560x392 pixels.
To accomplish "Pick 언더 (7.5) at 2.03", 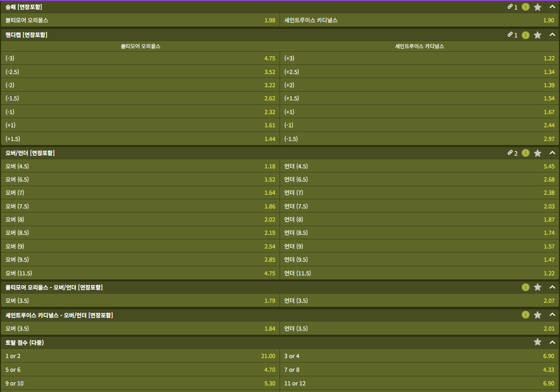I will [419, 206].
